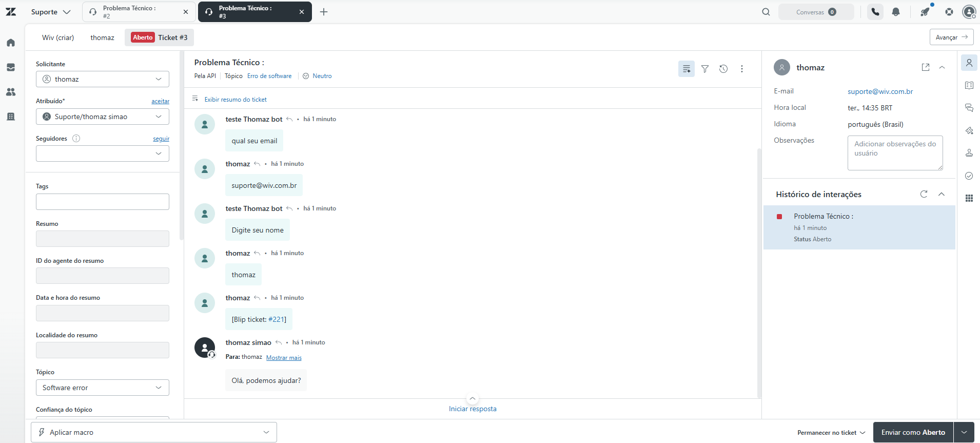Open Customers icon in left sidebar
The image size is (980, 443).
click(x=11, y=92)
